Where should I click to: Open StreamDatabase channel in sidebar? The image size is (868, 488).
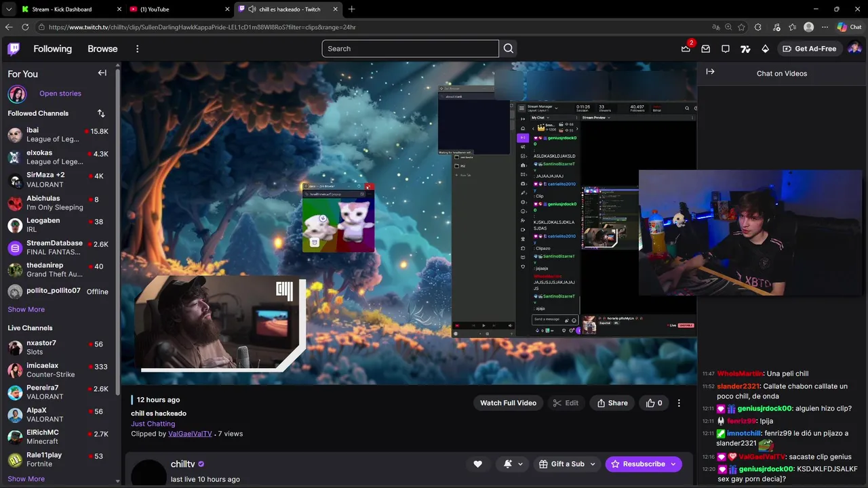tap(58, 247)
